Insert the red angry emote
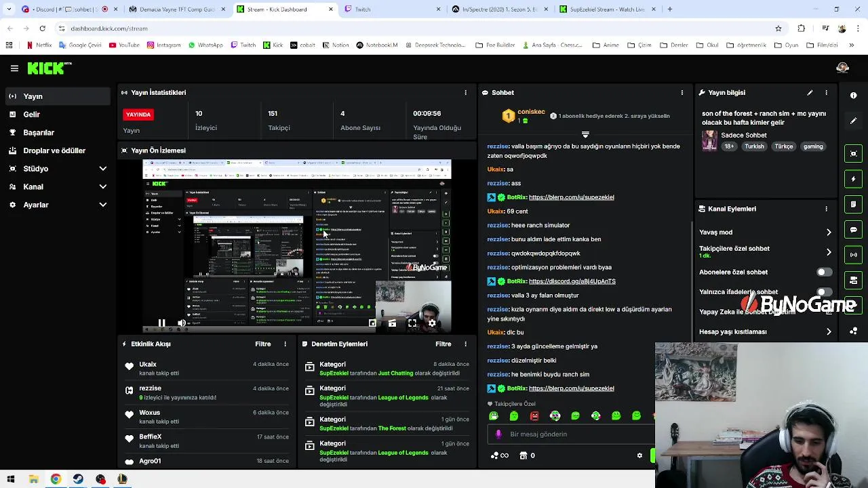 pyautogui.click(x=534, y=415)
